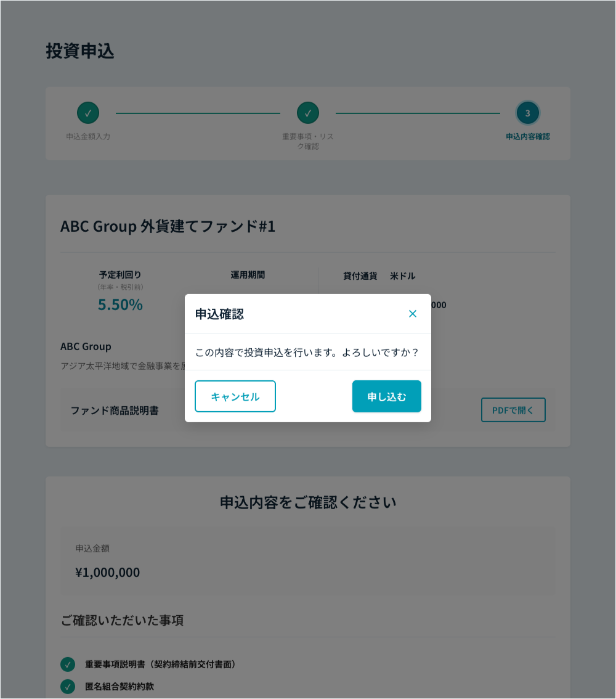Click the 申込内容をご確認ください heading
Image resolution: width=616 pixels, height=699 pixels.
(308, 502)
